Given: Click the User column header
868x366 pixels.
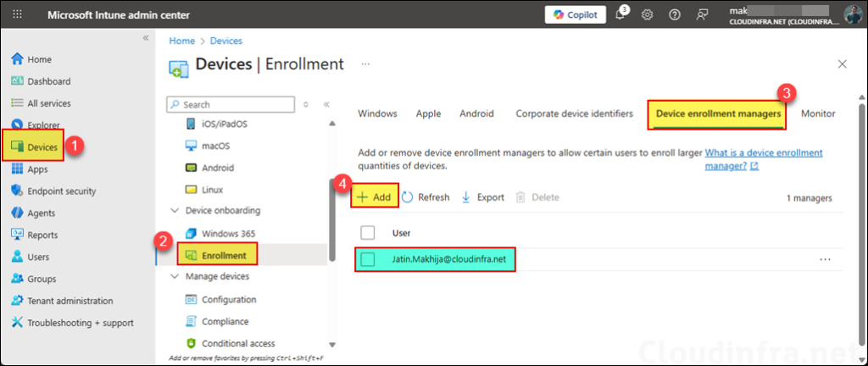Looking at the screenshot, I should pos(401,233).
